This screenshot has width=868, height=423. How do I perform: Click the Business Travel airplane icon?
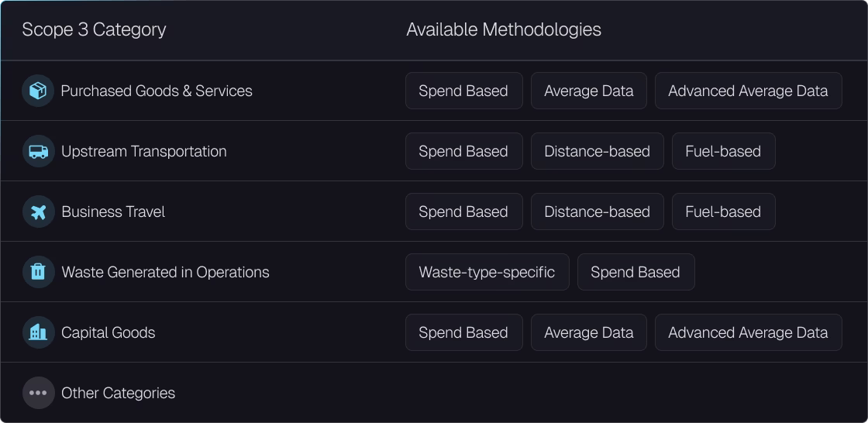pos(38,211)
